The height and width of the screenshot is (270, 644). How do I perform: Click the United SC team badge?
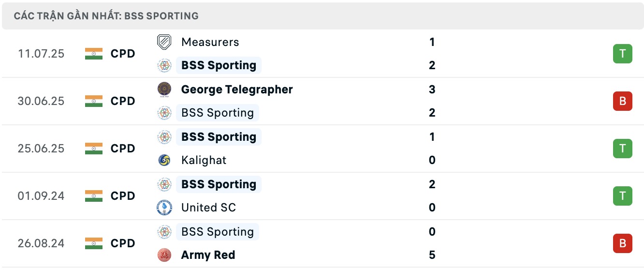click(x=164, y=208)
